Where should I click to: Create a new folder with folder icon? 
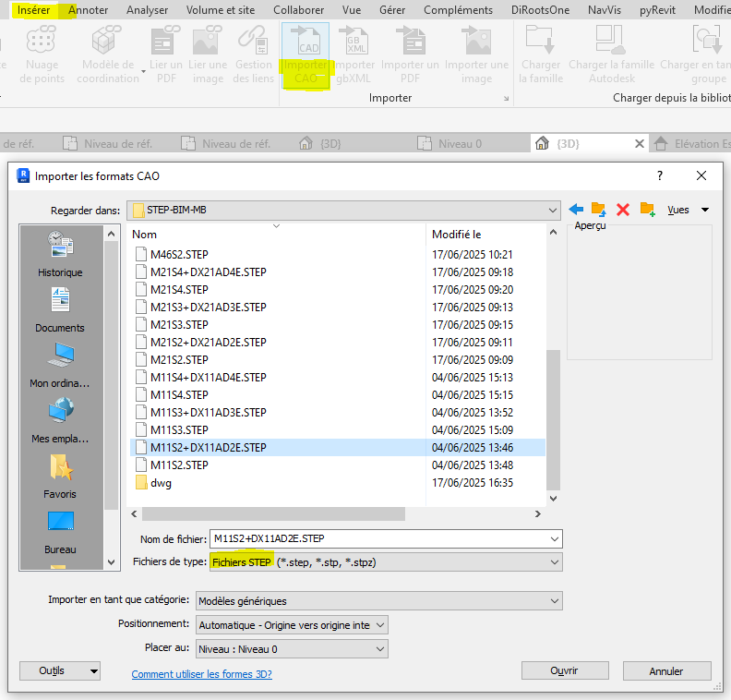pyautogui.click(x=647, y=210)
